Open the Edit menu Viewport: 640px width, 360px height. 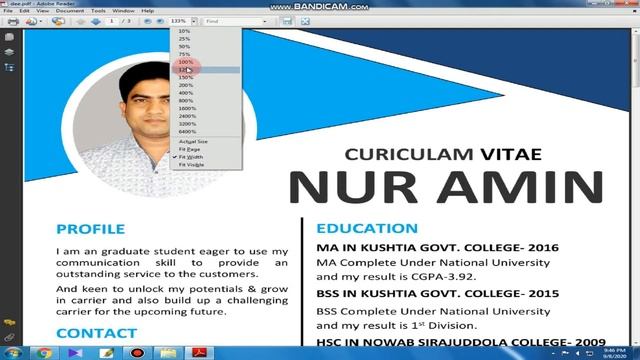pyautogui.click(x=24, y=11)
